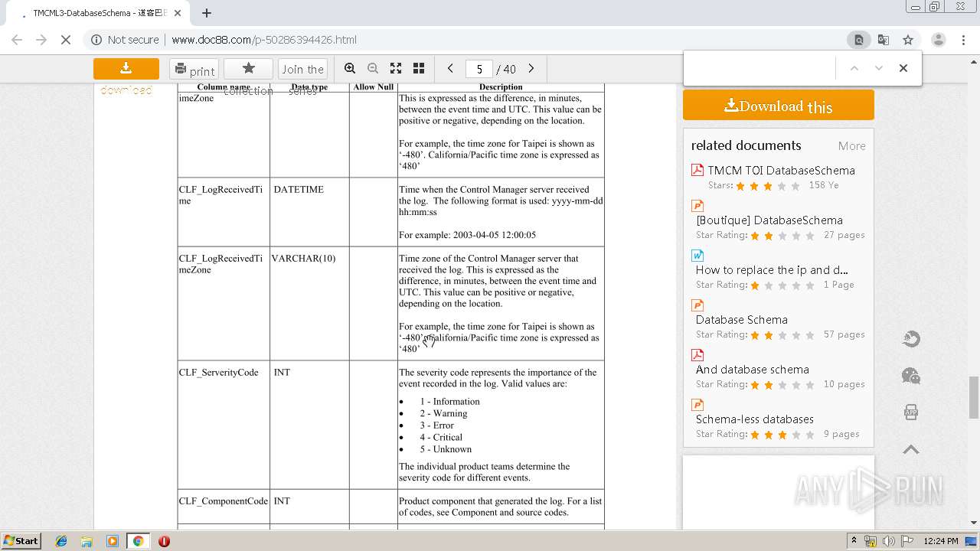Go to the next page

tap(531, 69)
